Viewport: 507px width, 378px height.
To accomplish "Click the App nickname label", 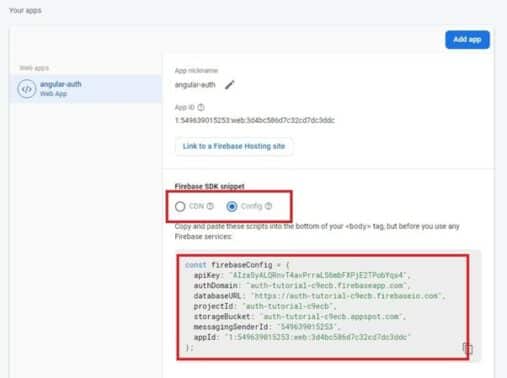I will tap(196, 71).
